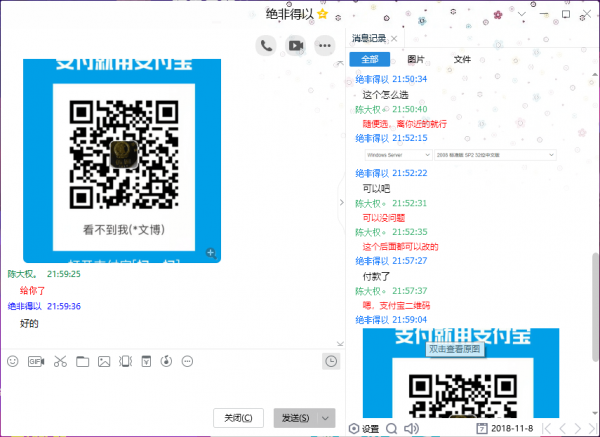This screenshot has height=437, width=600.
Task: Go to the previous history page
Action: point(562,429)
